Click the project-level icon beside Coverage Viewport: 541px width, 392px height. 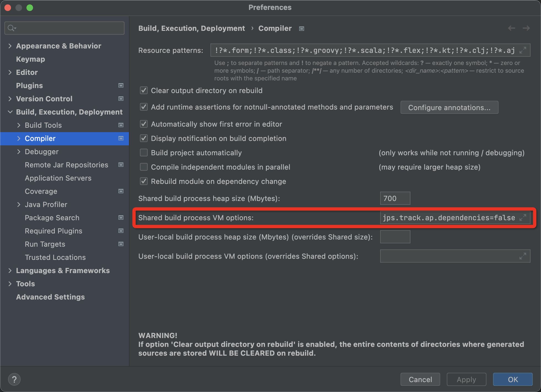tap(121, 191)
